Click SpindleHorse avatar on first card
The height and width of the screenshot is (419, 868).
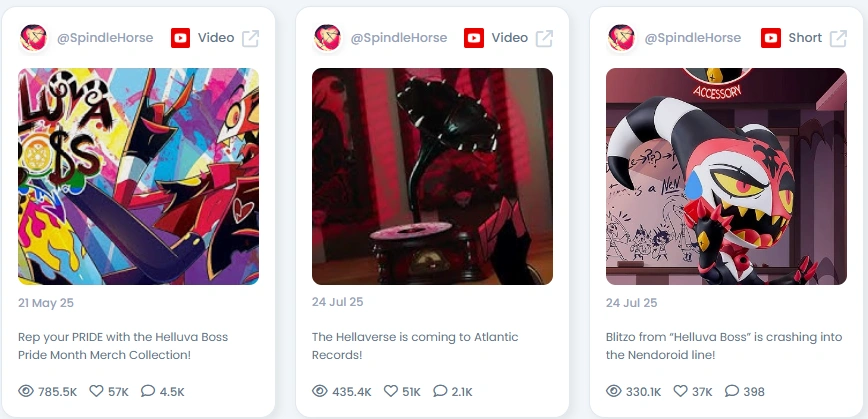33,38
